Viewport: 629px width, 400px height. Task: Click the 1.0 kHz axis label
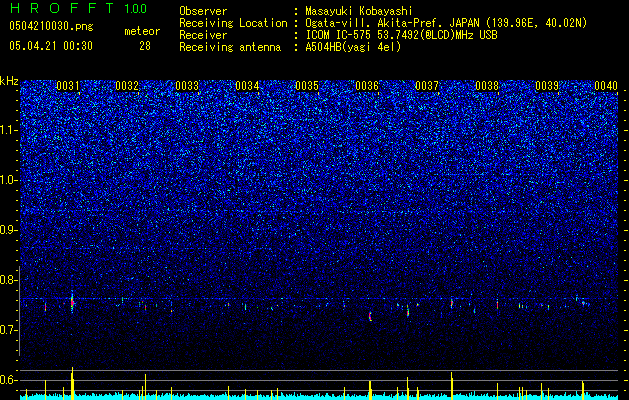(9, 180)
